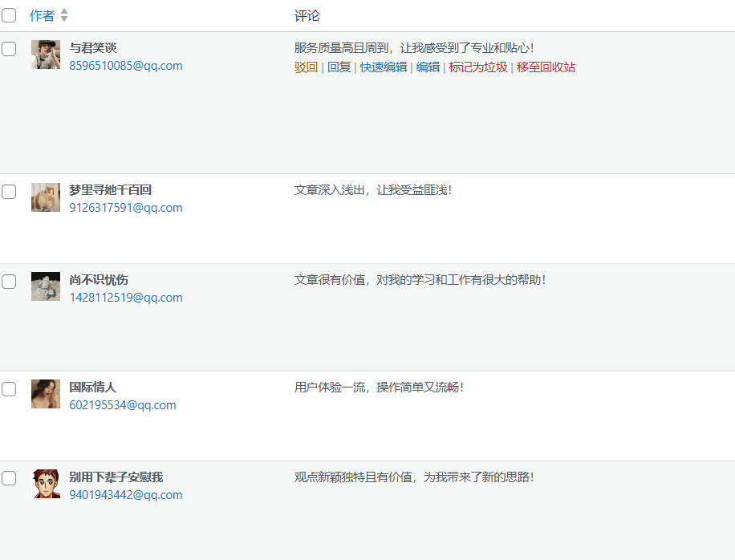Click the sort arrows next to 作者
This screenshot has width=735, height=560.
64,15
